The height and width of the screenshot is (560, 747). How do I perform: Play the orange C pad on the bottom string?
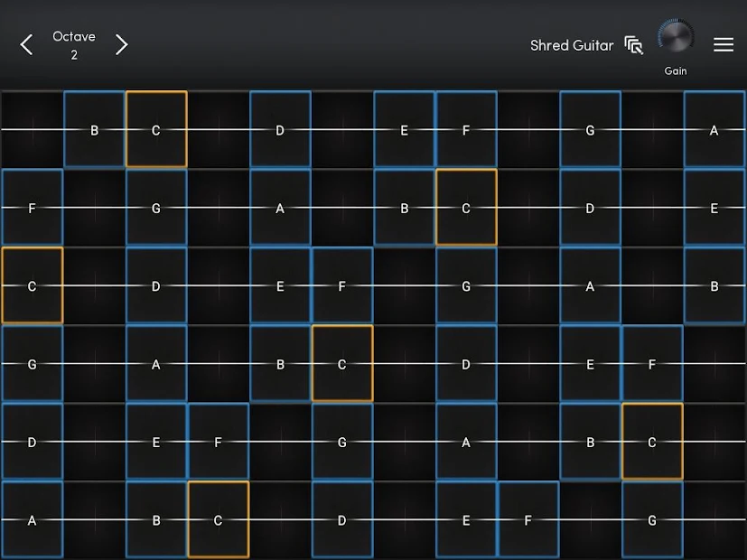click(x=218, y=519)
